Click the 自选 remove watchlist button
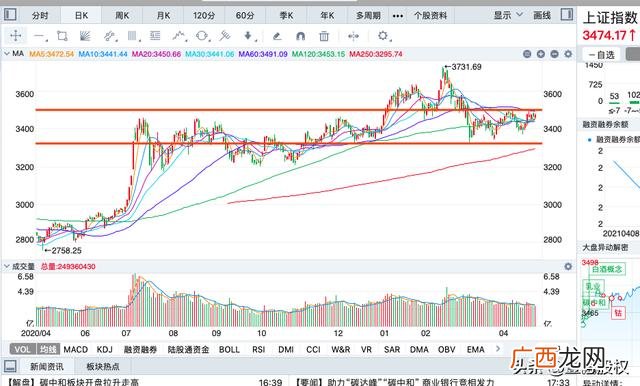This screenshot has width=640, height=386. click(602, 54)
